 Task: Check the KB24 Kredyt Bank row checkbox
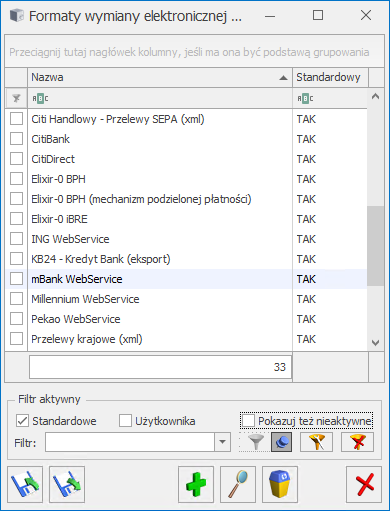click(16, 259)
